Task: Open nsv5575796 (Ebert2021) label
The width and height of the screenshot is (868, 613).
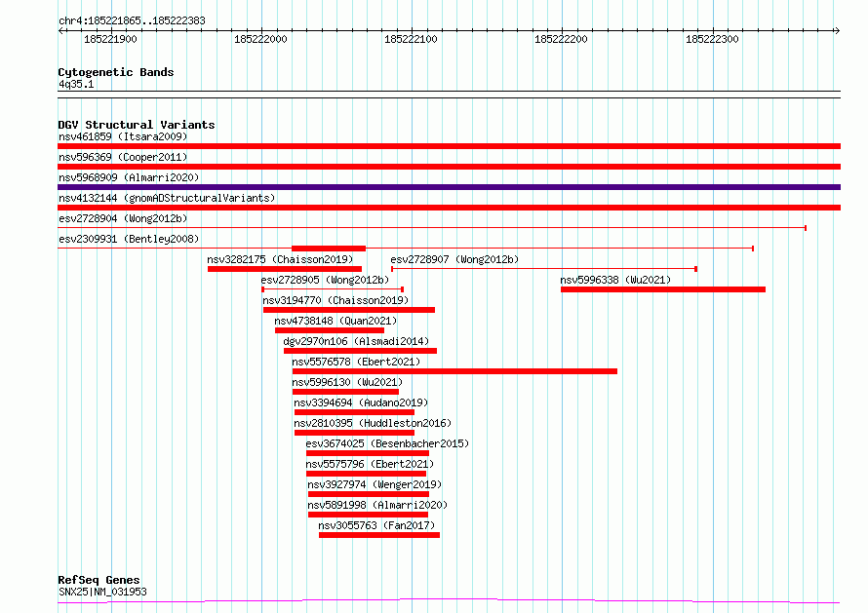Action: pos(370,464)
